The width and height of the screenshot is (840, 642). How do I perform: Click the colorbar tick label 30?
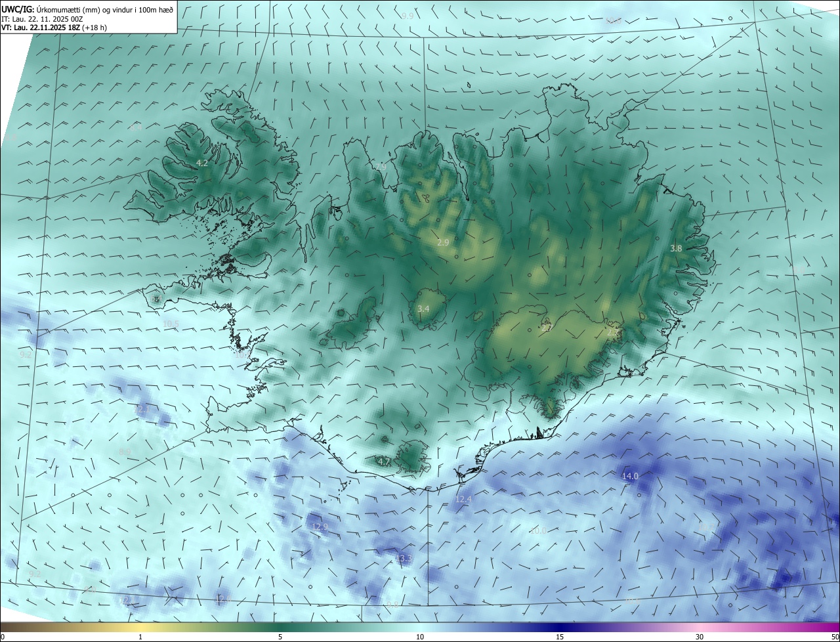click(700, 637)
